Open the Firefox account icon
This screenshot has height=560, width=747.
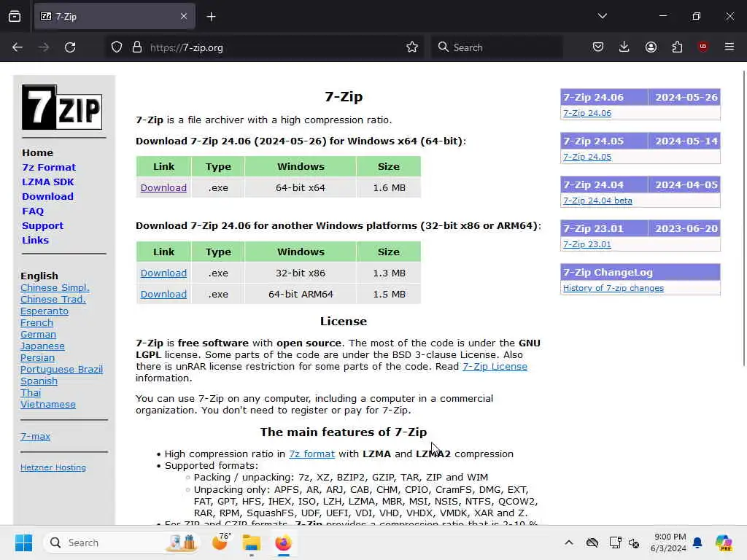pyautogui.click(x=651, y=47)
